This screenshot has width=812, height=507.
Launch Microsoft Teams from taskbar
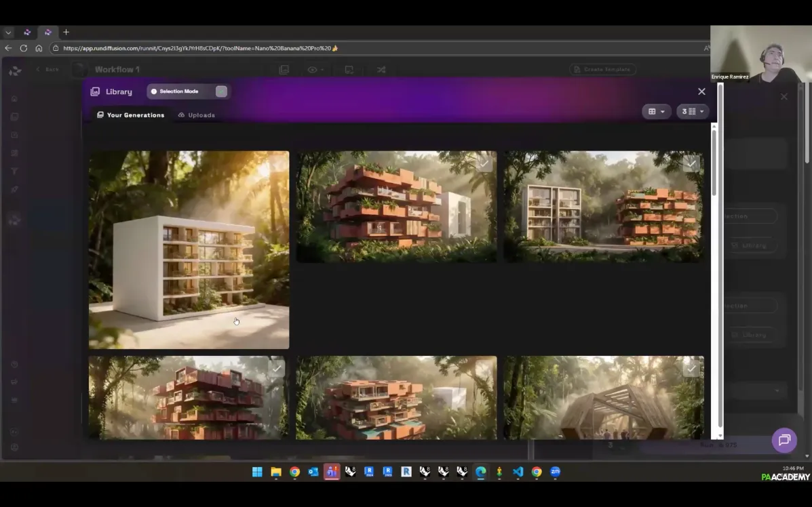(x=332, y=472)
